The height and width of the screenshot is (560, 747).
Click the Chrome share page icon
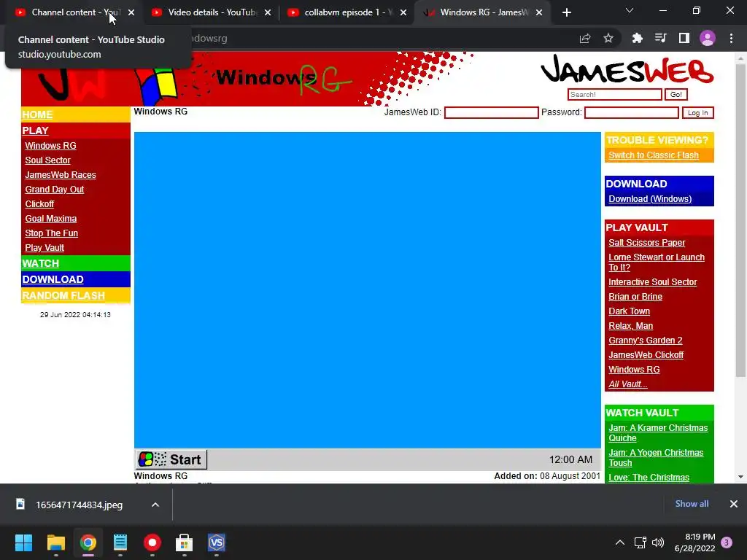pyautogui.click(x=585, y=39)
